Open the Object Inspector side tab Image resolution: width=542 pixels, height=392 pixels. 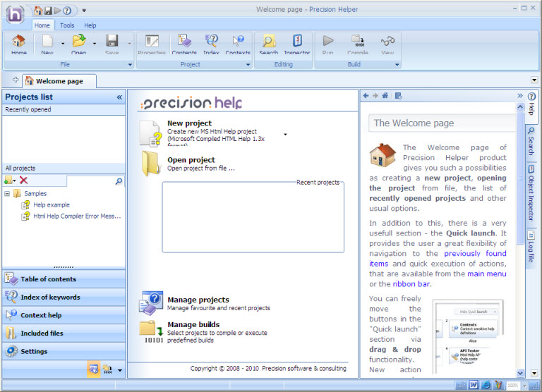531,192
